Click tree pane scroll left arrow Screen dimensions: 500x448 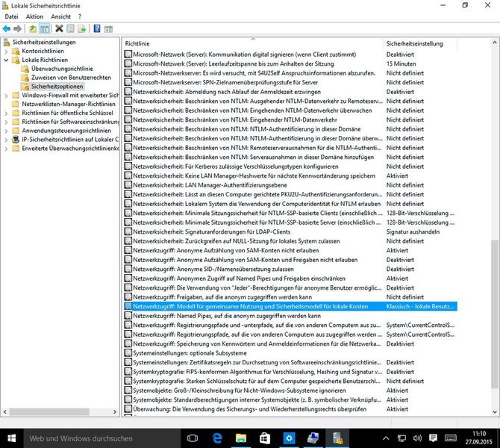4,412
